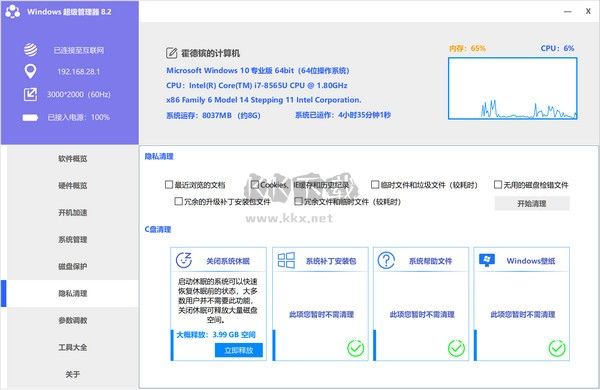Click the 系统帮助文件 card title

click(430, 261)
